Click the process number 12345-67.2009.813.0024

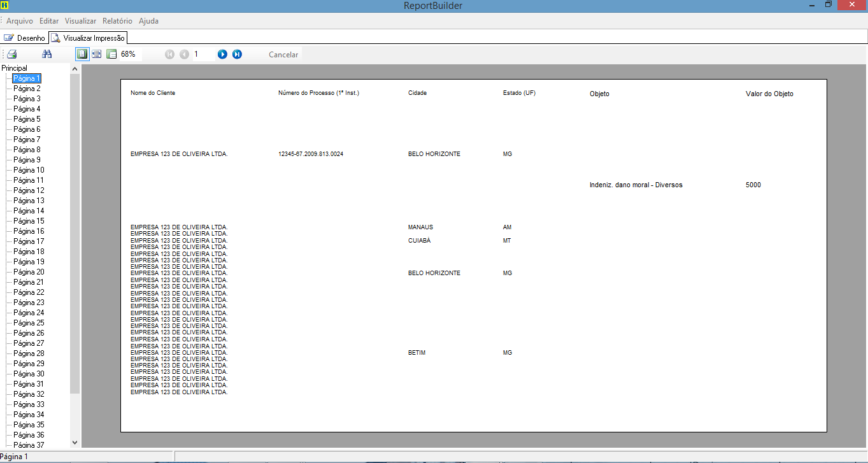[311, 154]
